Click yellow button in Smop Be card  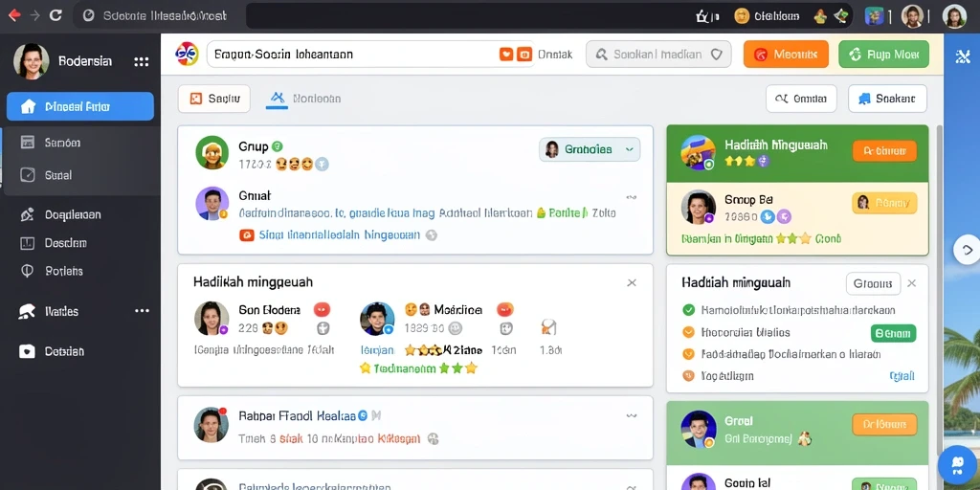pos(884,203)
